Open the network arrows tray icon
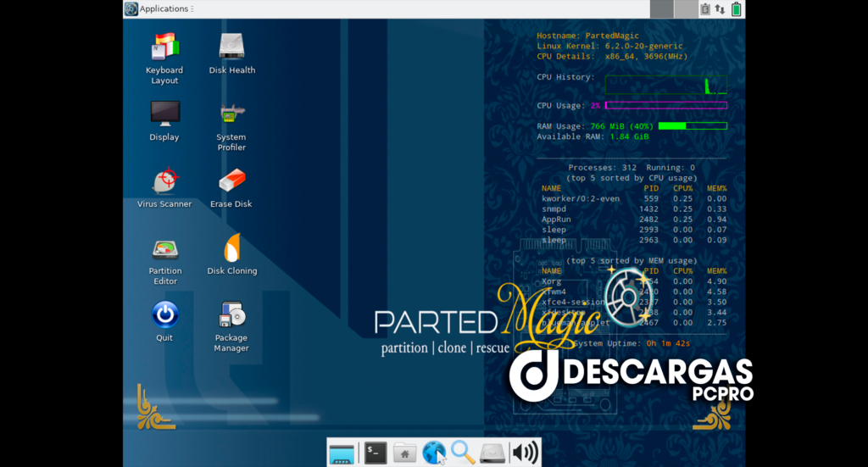Viewport: 868px width, 467px height. coord(720,8)
